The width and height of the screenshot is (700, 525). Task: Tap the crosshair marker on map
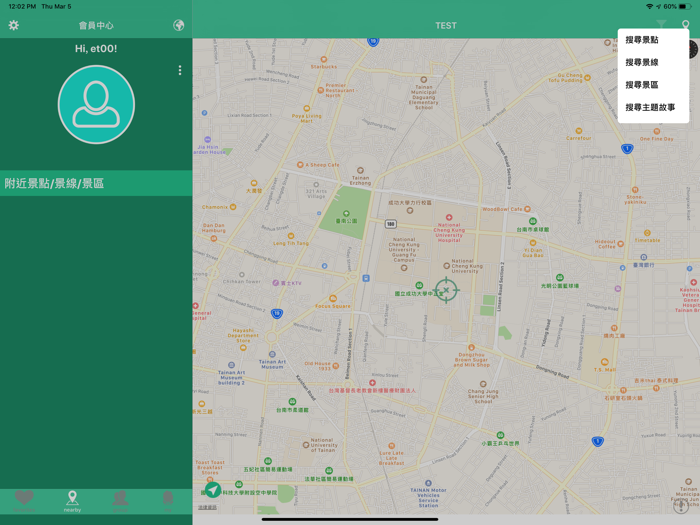point(446,290)
